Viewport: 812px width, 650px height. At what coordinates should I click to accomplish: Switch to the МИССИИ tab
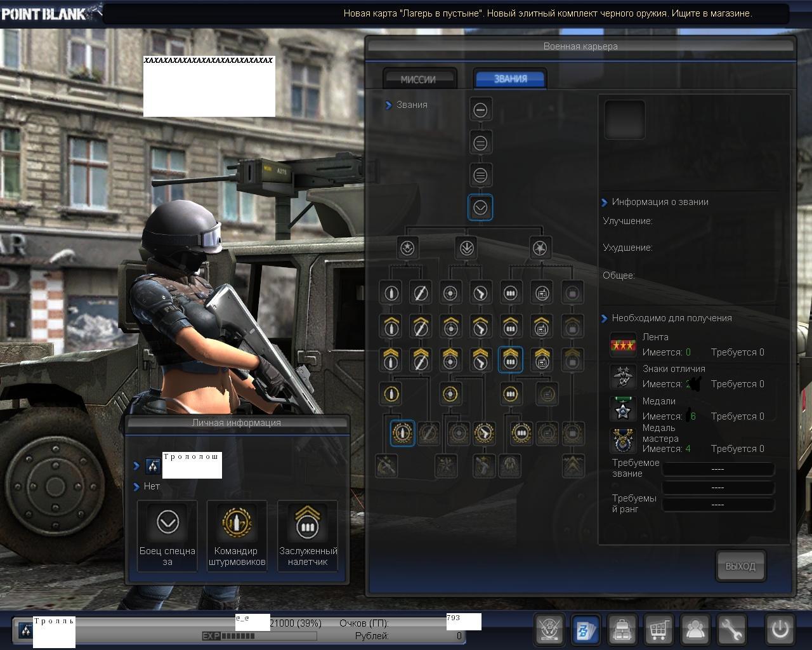419,79
